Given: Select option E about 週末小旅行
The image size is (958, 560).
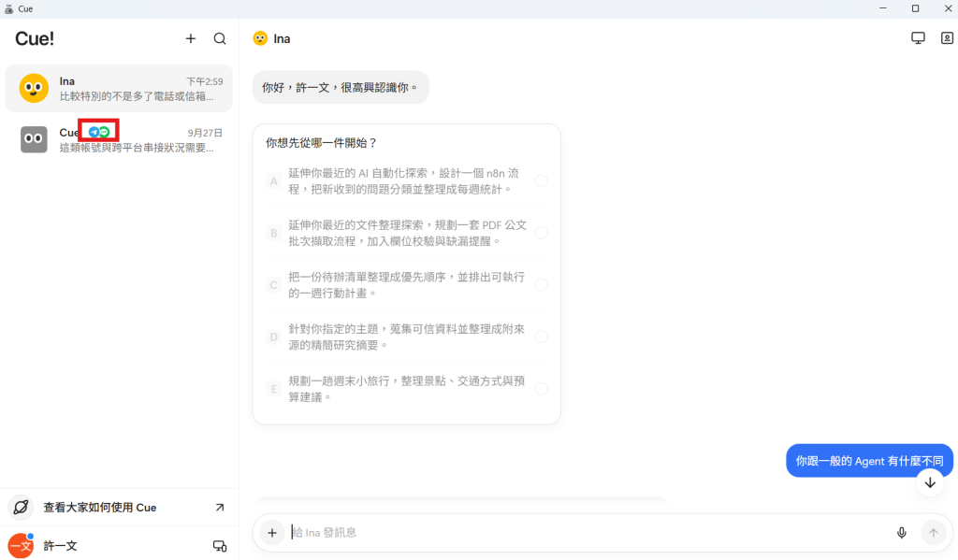Looking at the screenshot, I should coord(407,389).
